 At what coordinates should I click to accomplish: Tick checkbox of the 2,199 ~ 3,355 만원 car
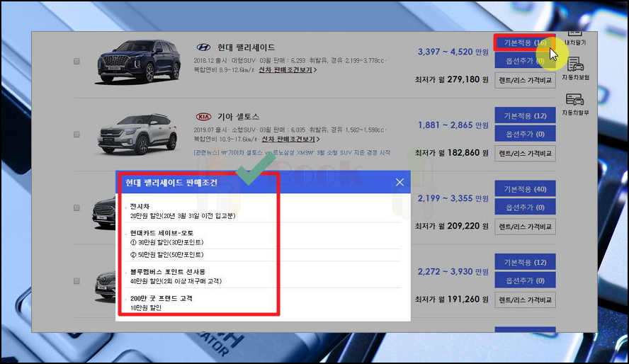[76, 207]
